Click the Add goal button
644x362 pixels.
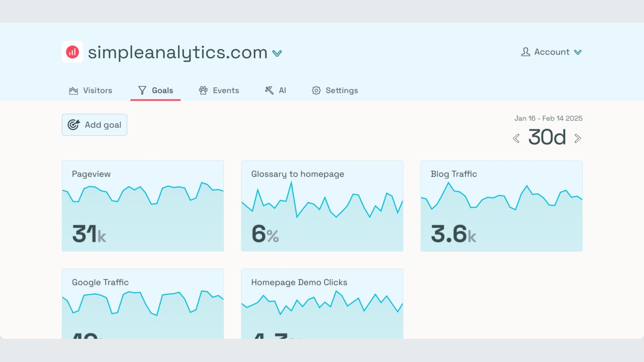94,125
